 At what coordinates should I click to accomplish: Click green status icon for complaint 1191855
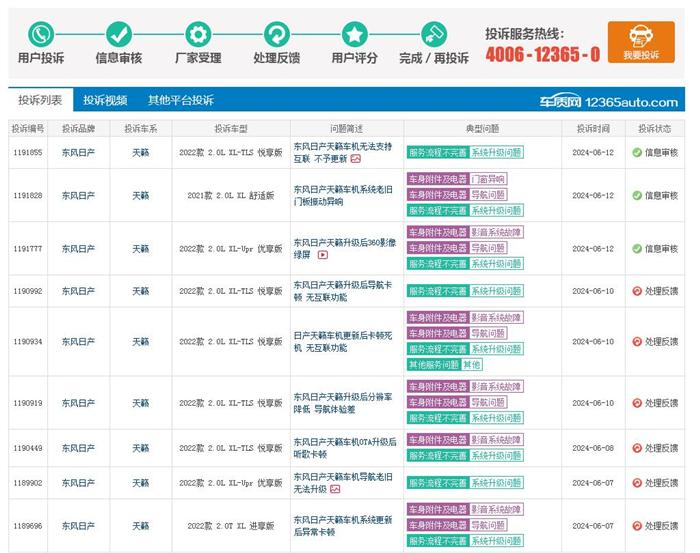[x=637, y=153]
